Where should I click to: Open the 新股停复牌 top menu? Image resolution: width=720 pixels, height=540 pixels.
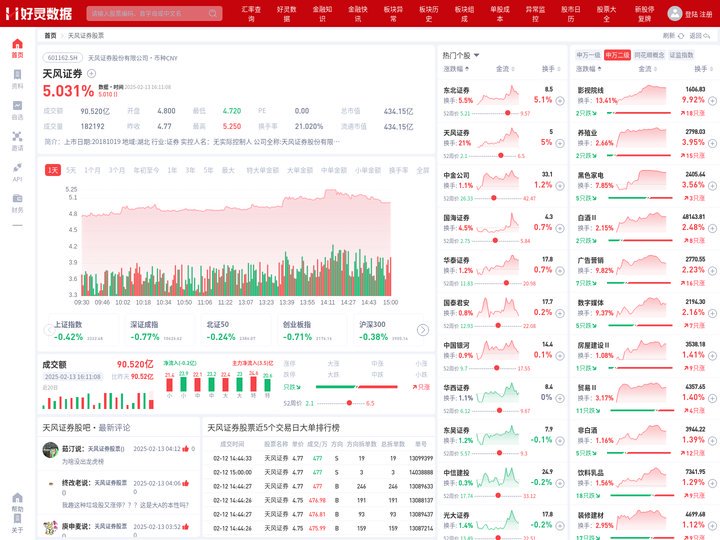click(x=645, y=13)
